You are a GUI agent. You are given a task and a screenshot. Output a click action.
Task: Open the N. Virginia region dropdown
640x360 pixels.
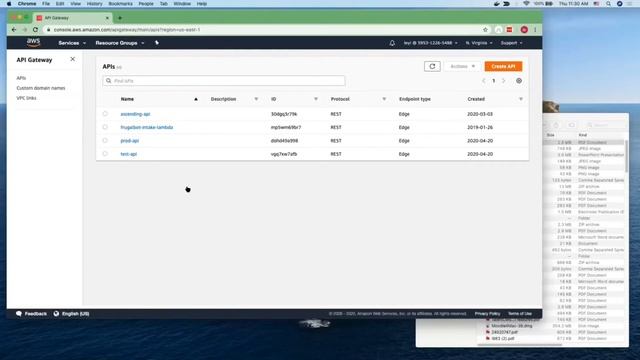(479, 43)
